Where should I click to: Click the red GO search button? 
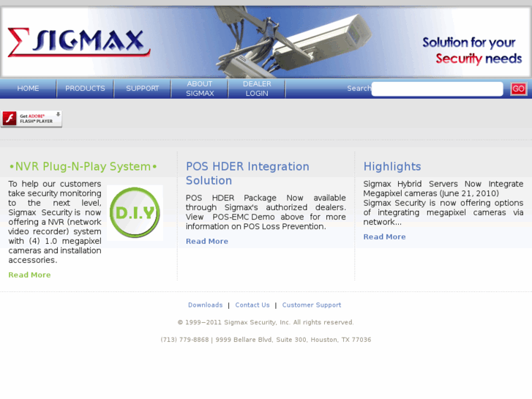518,89
